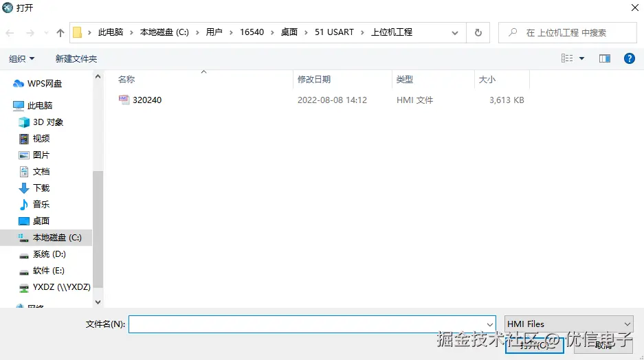
Task: Go back with the left arrow
Action: pos(10,33)
